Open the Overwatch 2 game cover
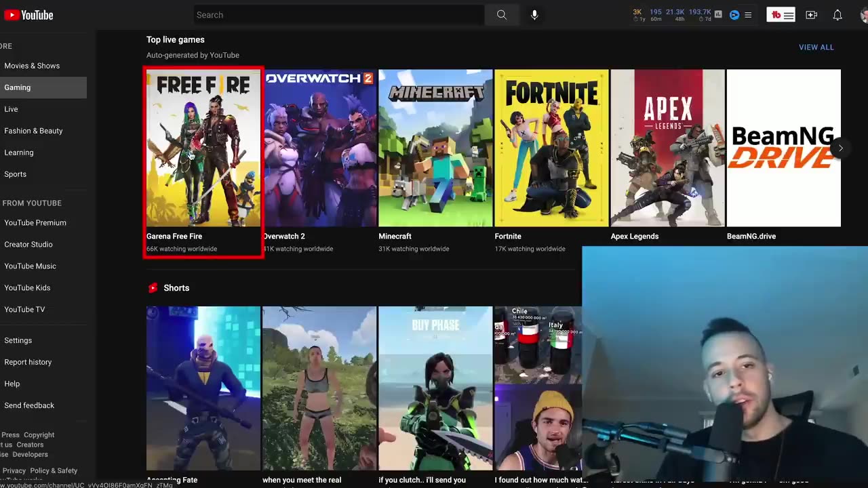The image size is (868, 488). pyautogui.click(x=319, y=148)
